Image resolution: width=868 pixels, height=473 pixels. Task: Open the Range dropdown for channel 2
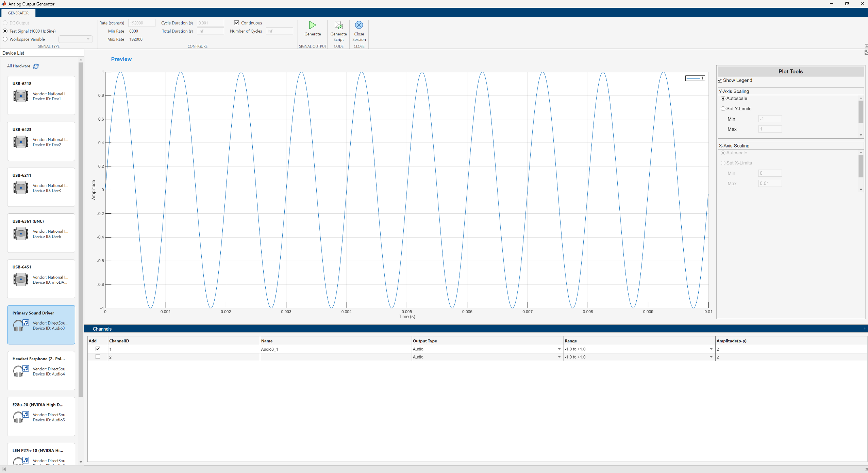click(x=710, y=357)
